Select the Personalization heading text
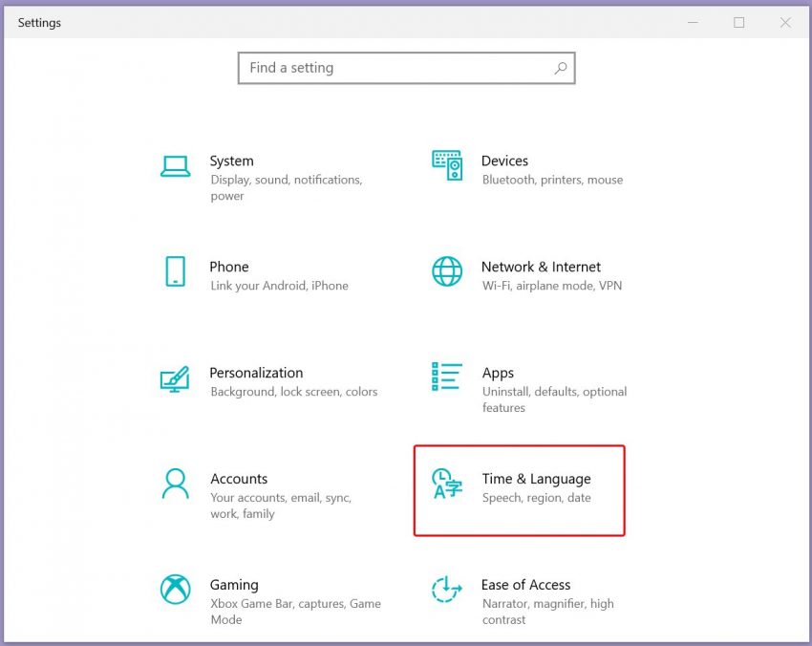 (256, 373)
